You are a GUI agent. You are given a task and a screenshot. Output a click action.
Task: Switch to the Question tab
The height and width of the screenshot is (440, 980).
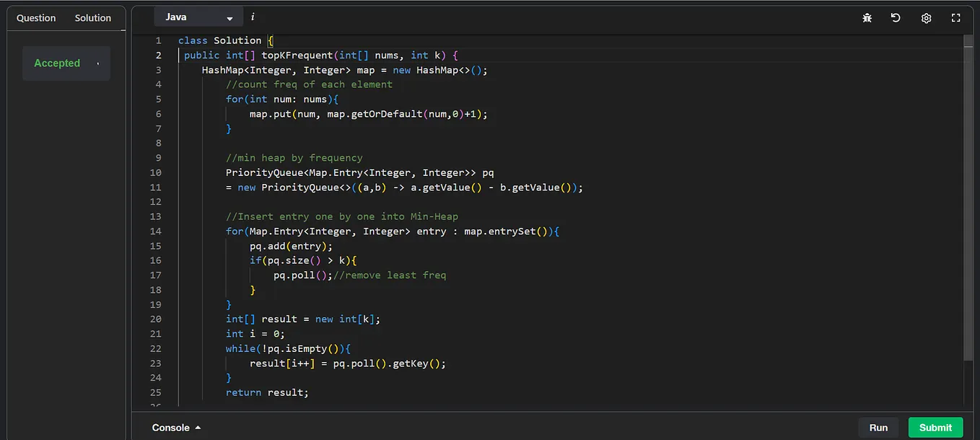point(35,17)
